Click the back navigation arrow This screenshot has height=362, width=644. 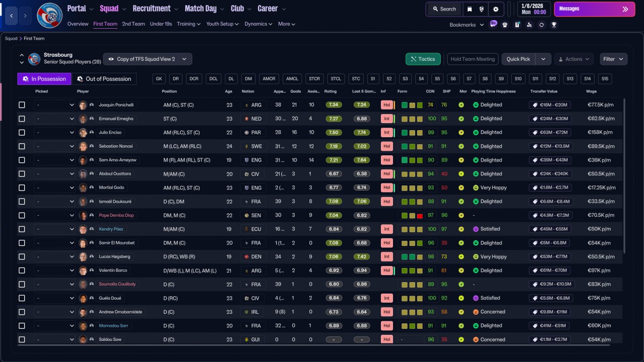(11, 16)
